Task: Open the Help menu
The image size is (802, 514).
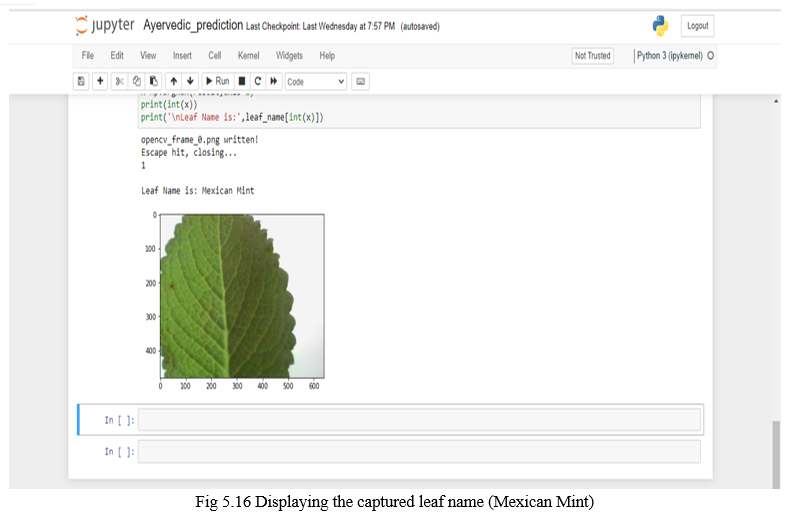Action: [x=327, y=56]
